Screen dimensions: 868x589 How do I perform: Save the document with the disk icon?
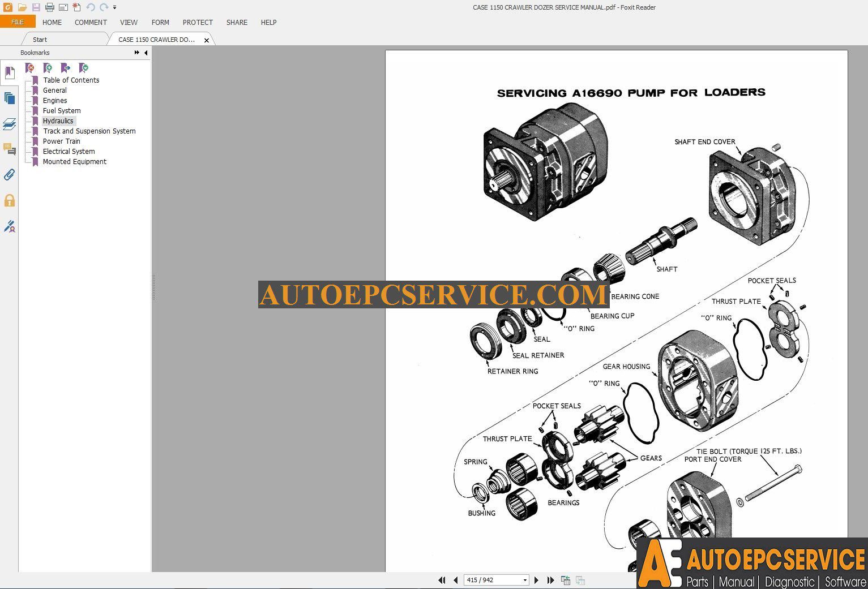(x=36, y=7)
